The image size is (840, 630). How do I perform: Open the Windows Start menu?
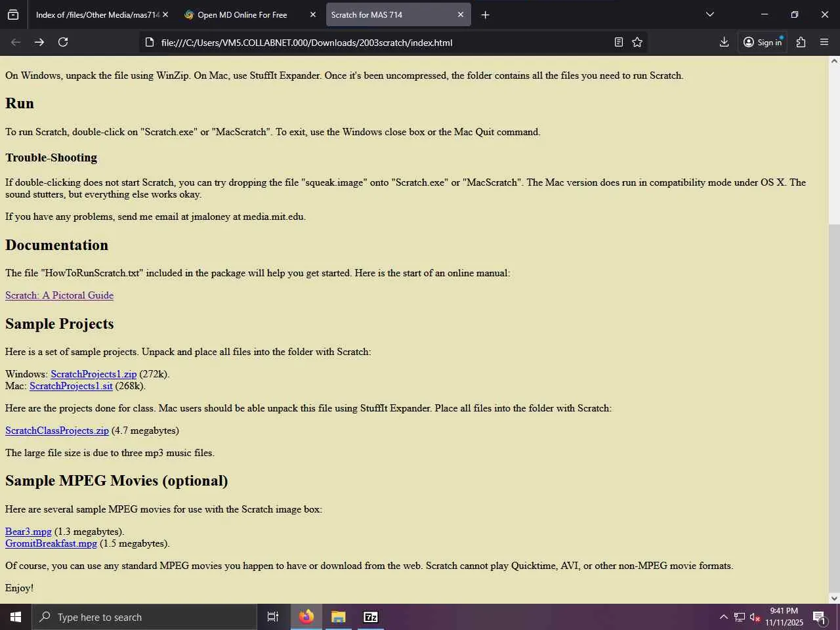tap(16, 617)
